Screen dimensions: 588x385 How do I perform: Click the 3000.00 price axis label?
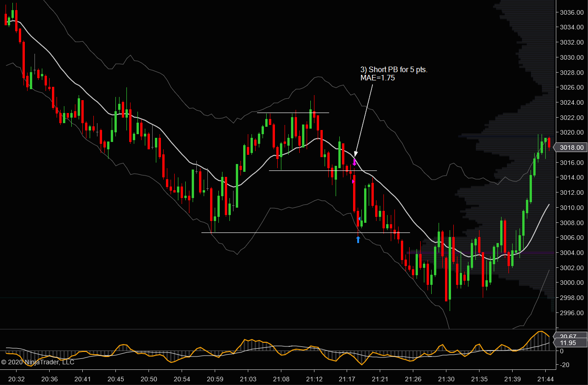coord(572,283)
